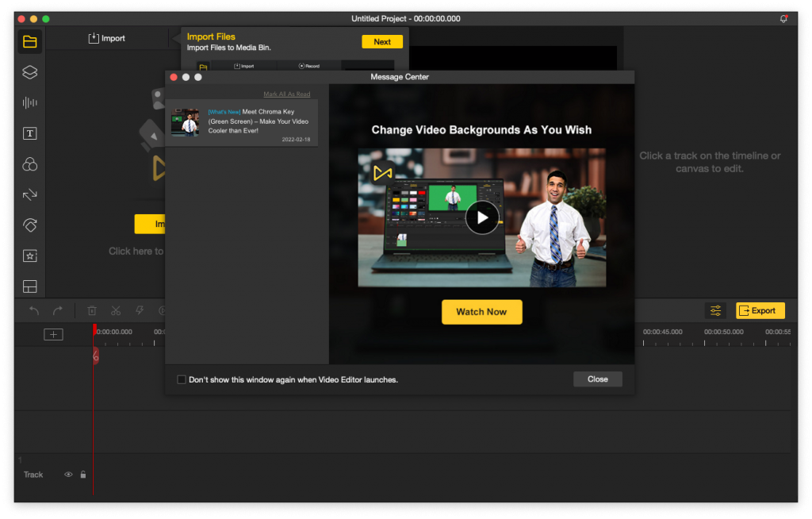The height and width of the screenshot is (519, 812).
Task: Toggle Track visibility eye icon
Action: click(x=68, y=475)
